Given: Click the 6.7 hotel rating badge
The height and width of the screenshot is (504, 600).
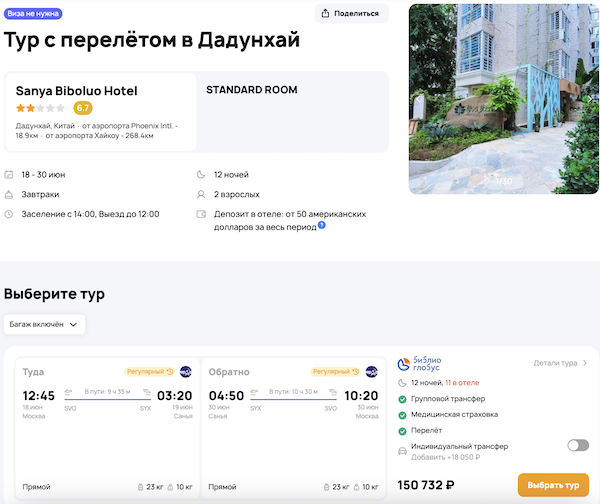Looking at the screenshot, I should click(83, 108).
